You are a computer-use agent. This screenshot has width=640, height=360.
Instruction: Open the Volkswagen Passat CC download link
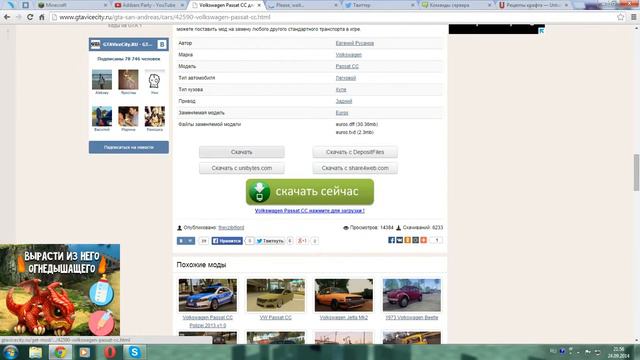[309, 211]
